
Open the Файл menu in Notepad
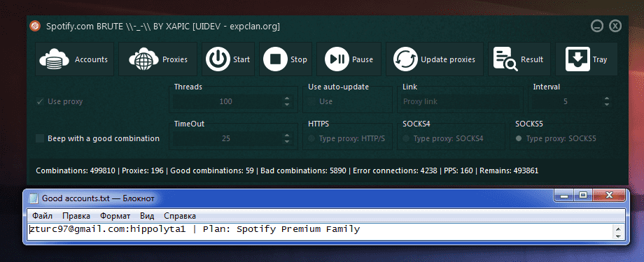click(x=42, y=216)
